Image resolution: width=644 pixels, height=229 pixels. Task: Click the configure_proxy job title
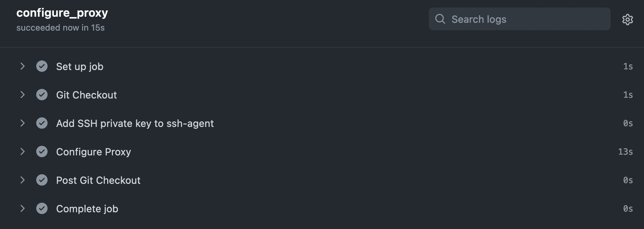(62, 13)
